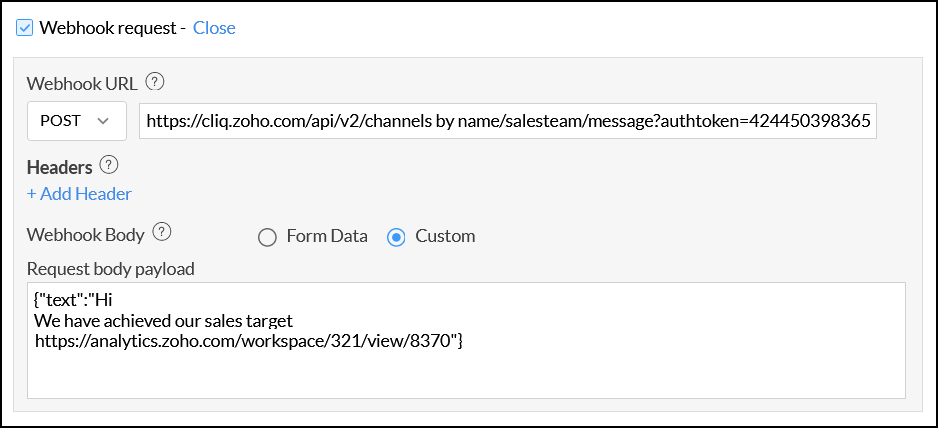The height and width of the screenshot is (428, 938).
Task: Click the + Add Header link
Action: (79, 194)
